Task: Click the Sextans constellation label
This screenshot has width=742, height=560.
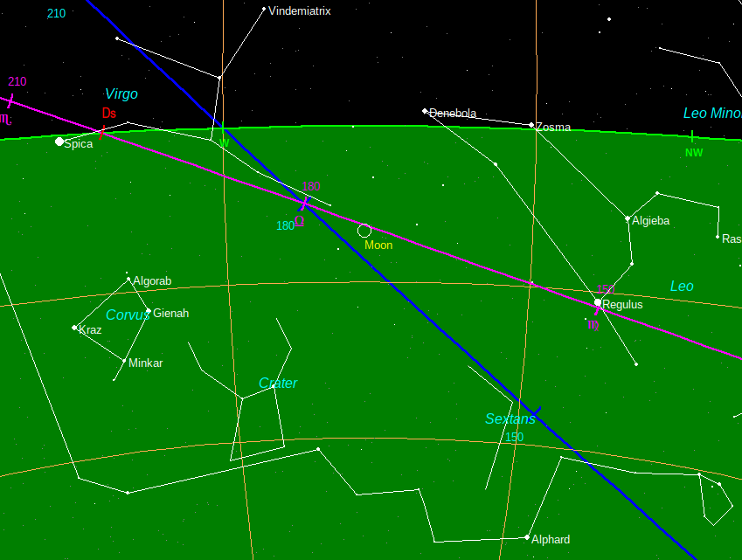Action: (510, 419)
